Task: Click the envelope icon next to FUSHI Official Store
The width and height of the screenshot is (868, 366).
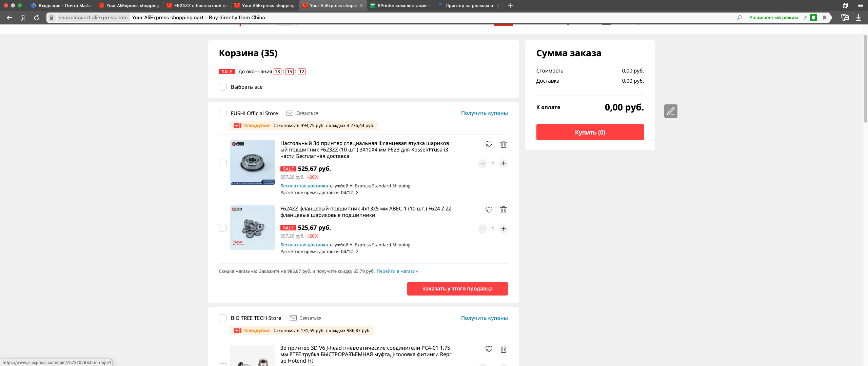Action: click(290, 113)
